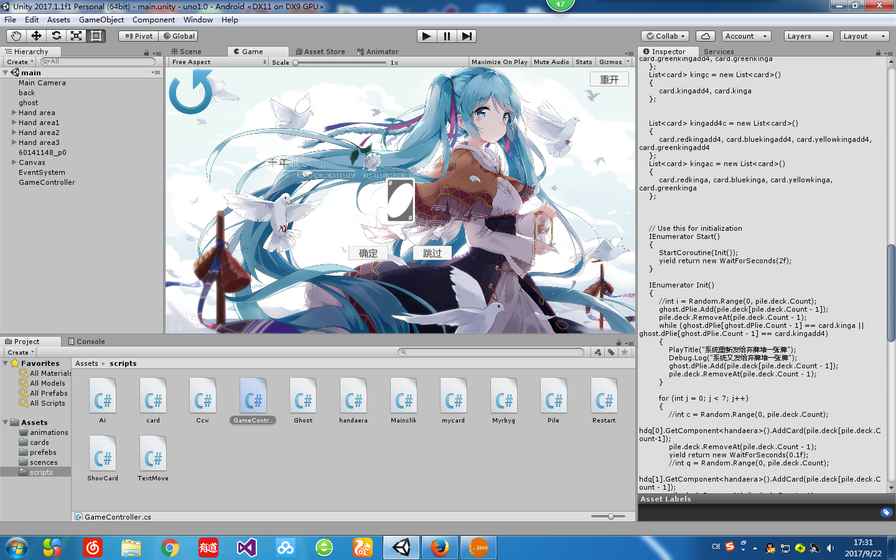896x560 pixels.
Task: Expand the Canvas object
Action: pyautogui.click(x=14, y=162)
